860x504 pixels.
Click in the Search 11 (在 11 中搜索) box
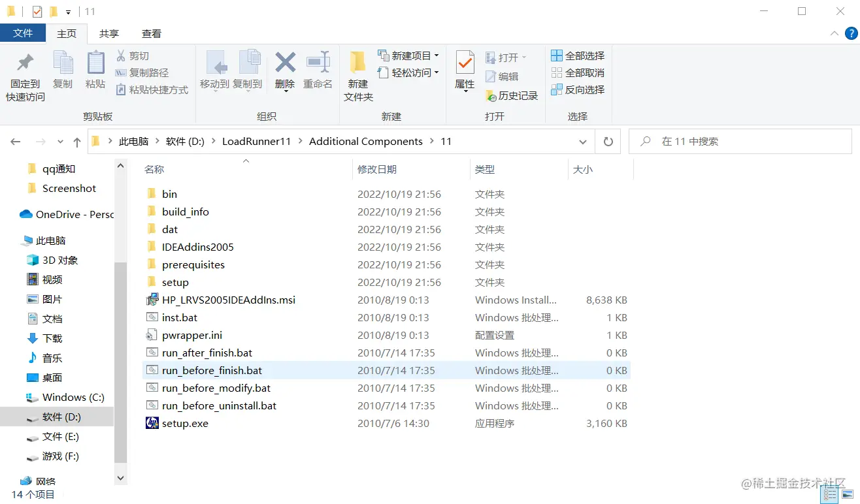pyautogui.click(x=740, y=142)
